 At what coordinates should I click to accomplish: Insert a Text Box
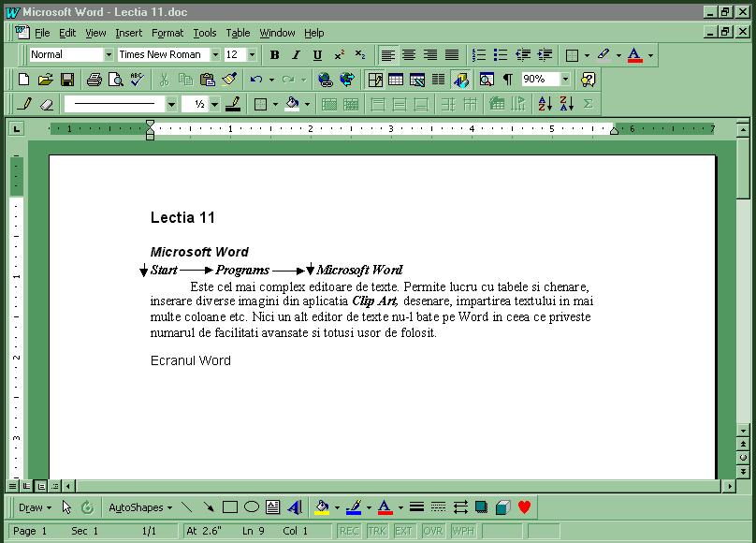(x=273, y=507)
